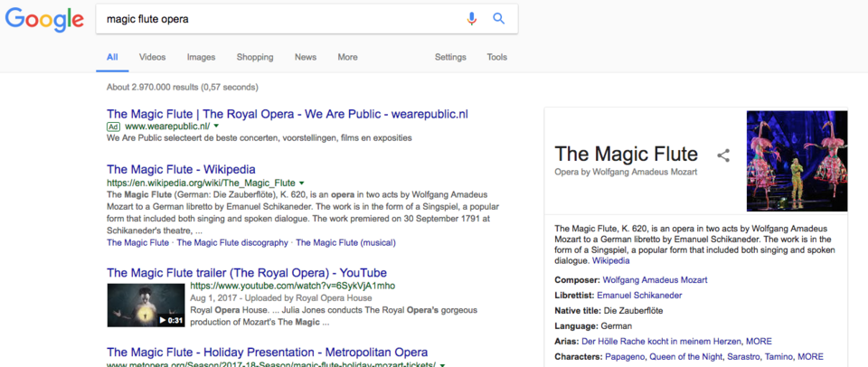Open The Magic Flute discography sublink
This screenshot has height=367, width=868.
pyautogui.click(x=232, y=242)
